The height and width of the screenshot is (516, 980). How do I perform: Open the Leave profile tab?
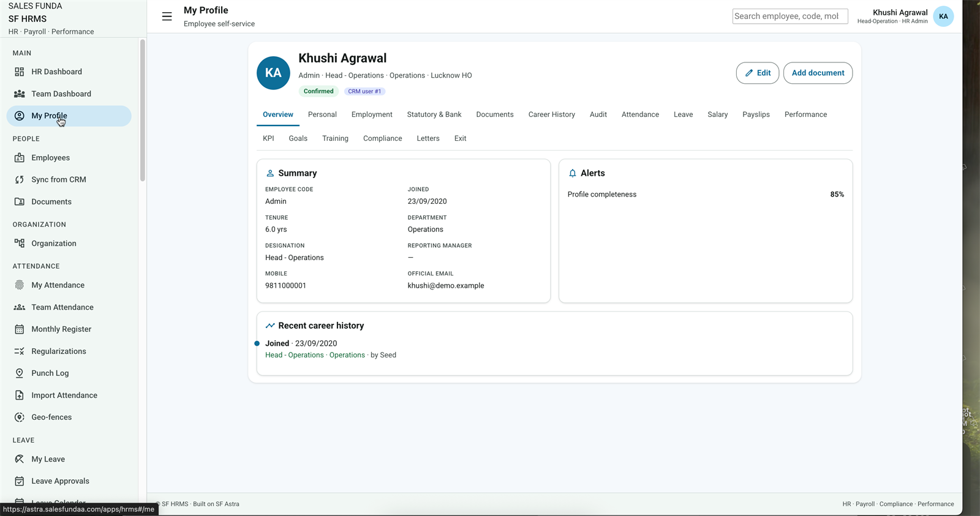pyautogui.click(x=684, y=114)
